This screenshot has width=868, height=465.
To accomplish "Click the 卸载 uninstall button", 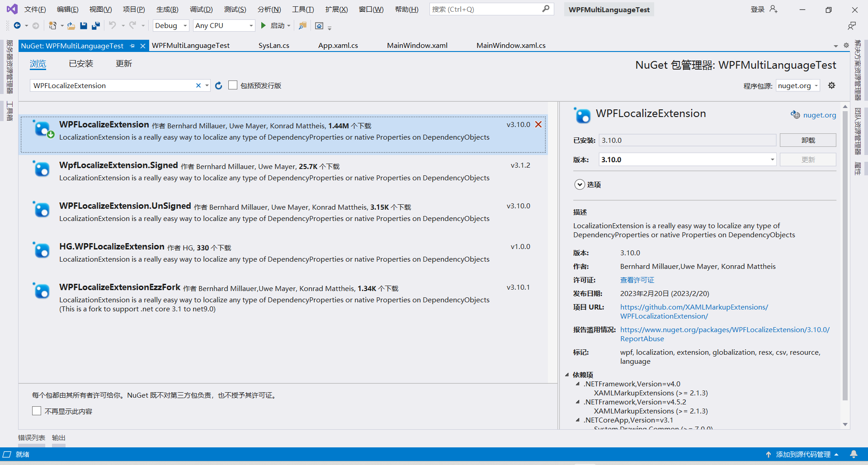I will coord(808,140).
